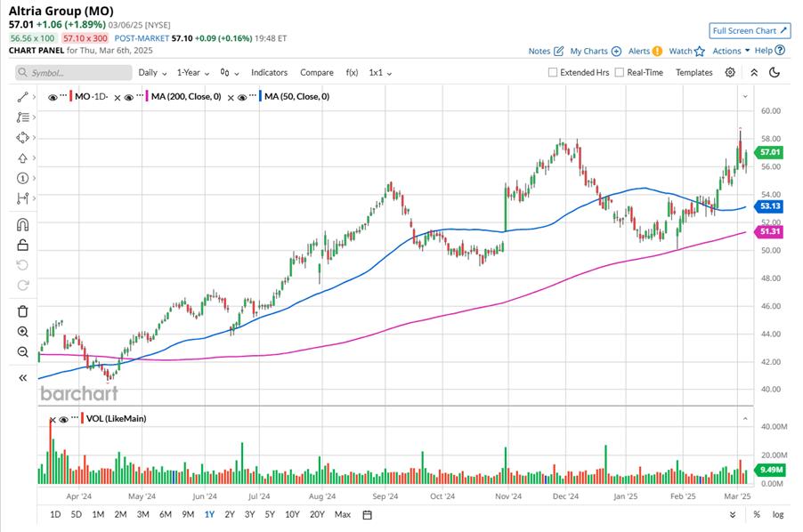The height and width of the screenshot is (532, 803).
Task: Click the MA 200 magenta color marker
Action: 147,96
